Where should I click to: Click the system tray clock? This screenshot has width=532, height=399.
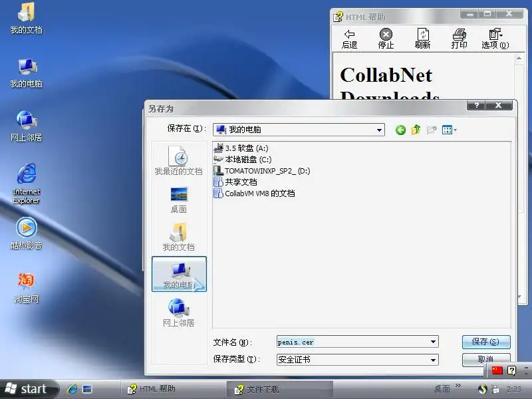[x=513, y=389]
